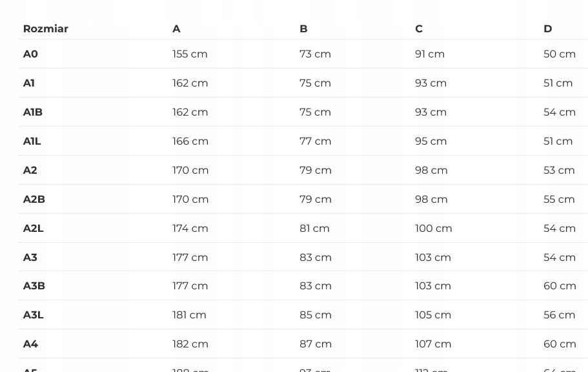
Task: Click the column D header
Action: tap(547, 28)
